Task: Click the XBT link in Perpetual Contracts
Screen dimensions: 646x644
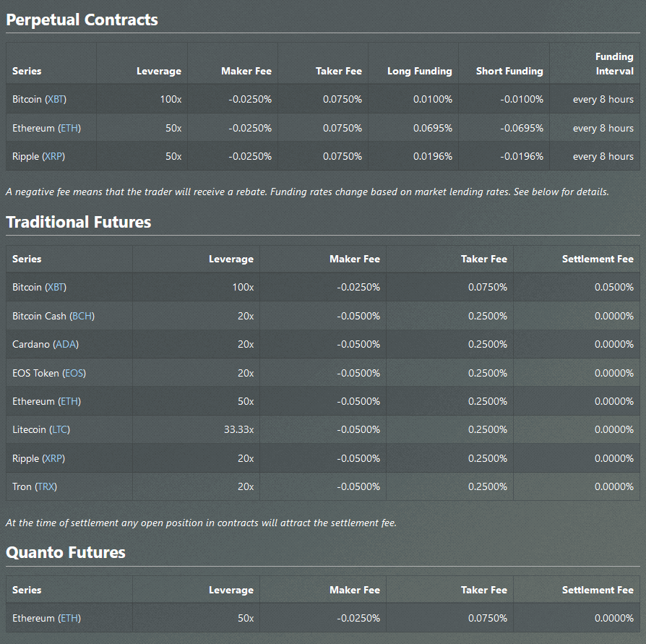Action: [56, 99]
